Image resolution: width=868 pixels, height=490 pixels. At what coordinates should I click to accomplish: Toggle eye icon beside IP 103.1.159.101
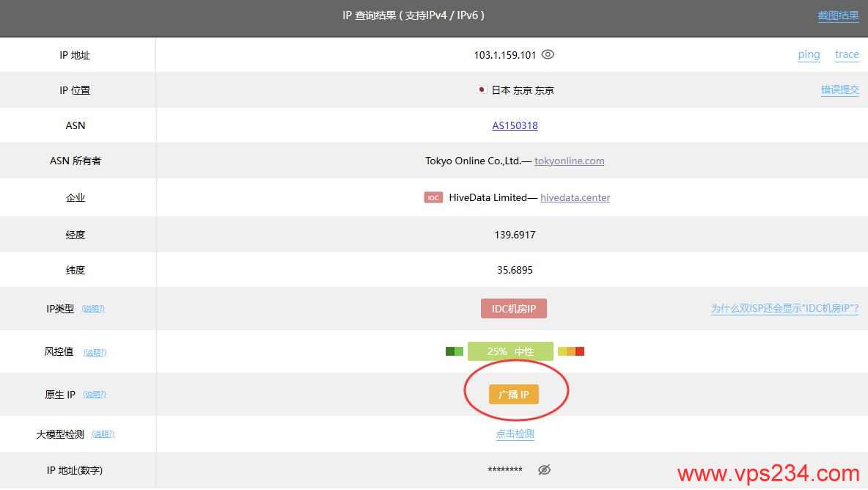tap(548, 54)
